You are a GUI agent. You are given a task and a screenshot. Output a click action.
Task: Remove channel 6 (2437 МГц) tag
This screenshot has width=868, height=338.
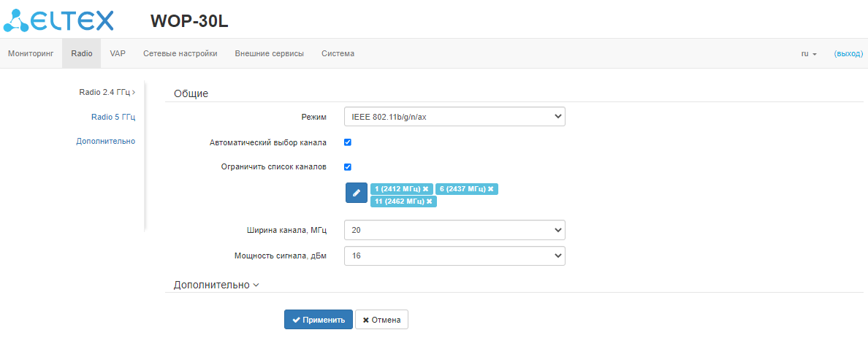491,189
